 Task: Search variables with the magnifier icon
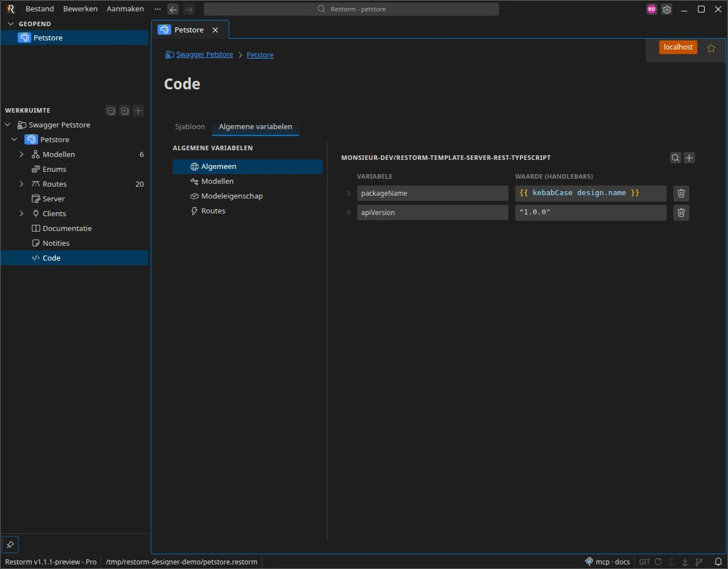(x=675, y=158)
